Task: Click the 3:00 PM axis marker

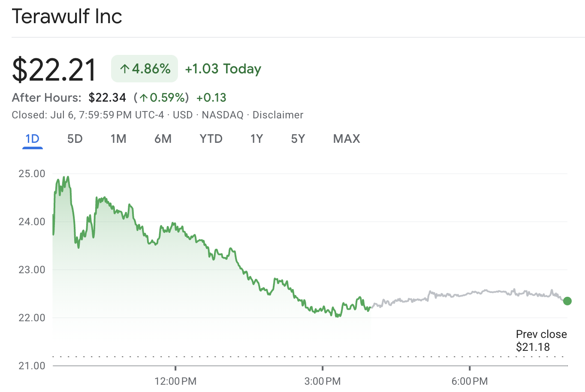Action: point(323,381)
